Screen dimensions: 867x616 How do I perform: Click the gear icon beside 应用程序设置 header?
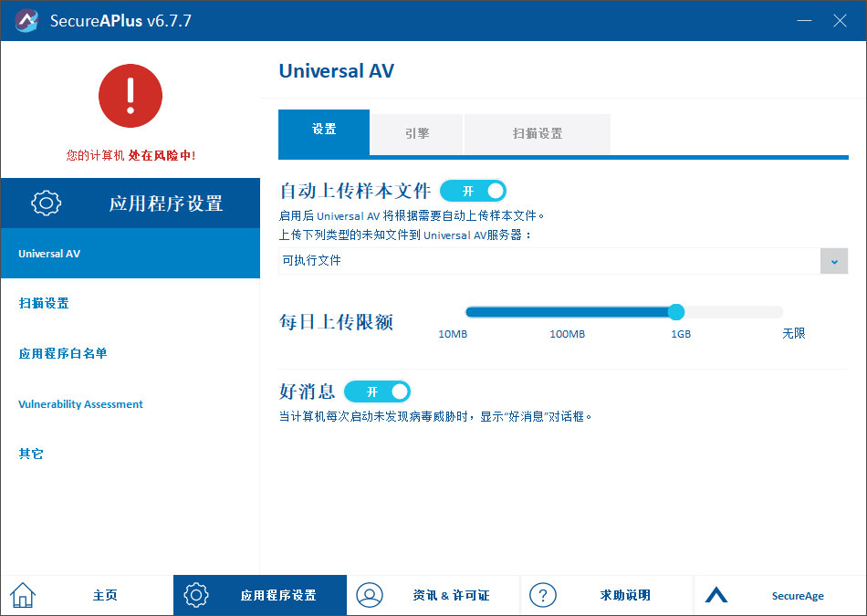(46, 203)
